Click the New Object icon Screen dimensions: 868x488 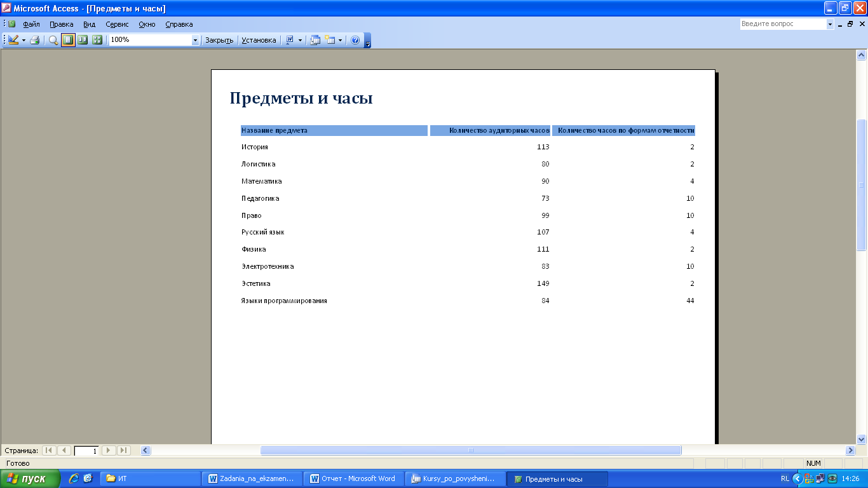click(x=330, y=40)
